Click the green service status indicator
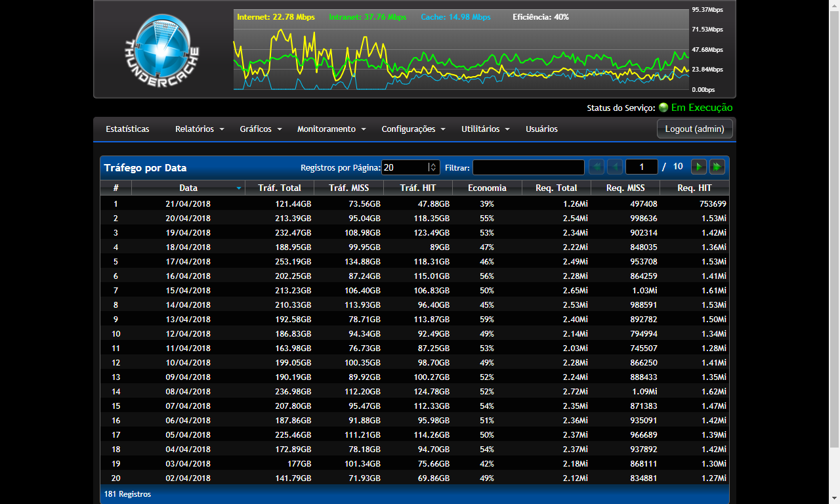The width and height of the screenshot is (840, 504). click(x=663, y=108)
